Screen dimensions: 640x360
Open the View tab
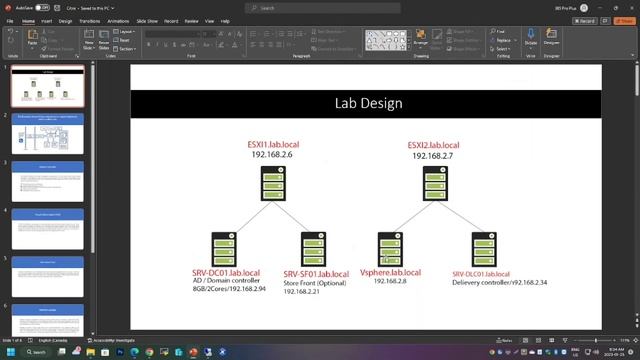click(209, 21)
